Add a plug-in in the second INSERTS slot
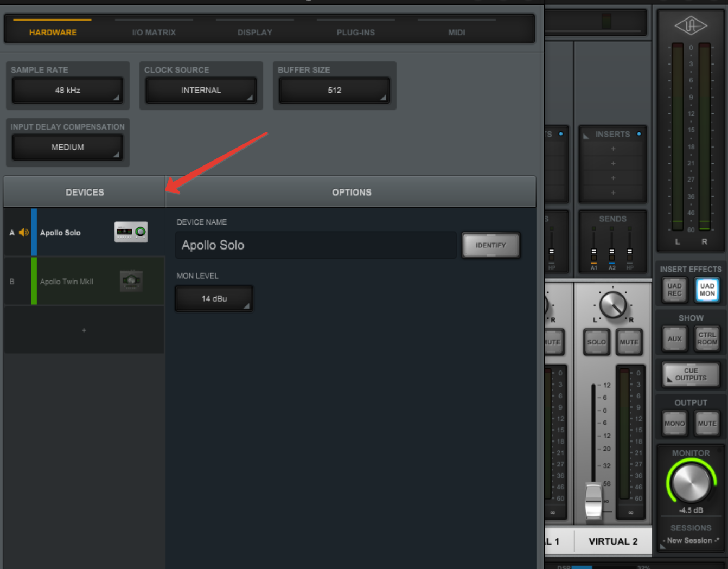The image size is (728, 569). (x=613, y=163)
